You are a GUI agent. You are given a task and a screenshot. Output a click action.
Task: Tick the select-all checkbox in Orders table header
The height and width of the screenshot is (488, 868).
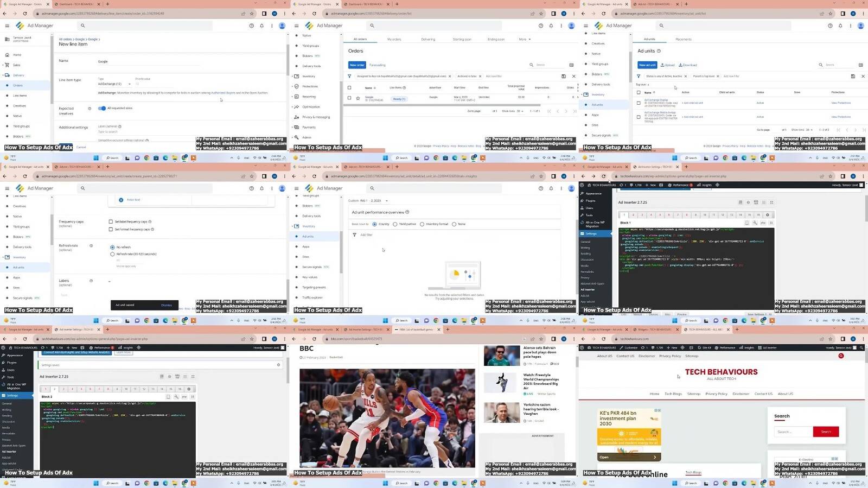point(349,87)
